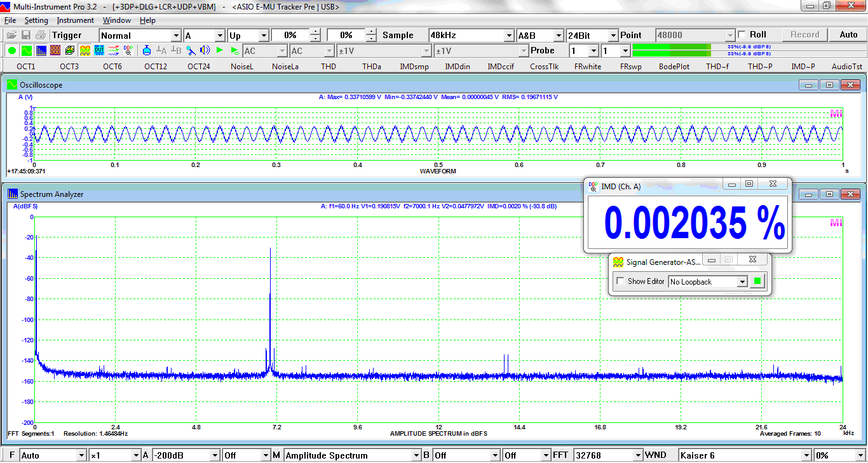Open the first Probe 1 dropdown
The width and height of the screenshot is (868, 463).
pyautogui.click(x=584, y=51)
